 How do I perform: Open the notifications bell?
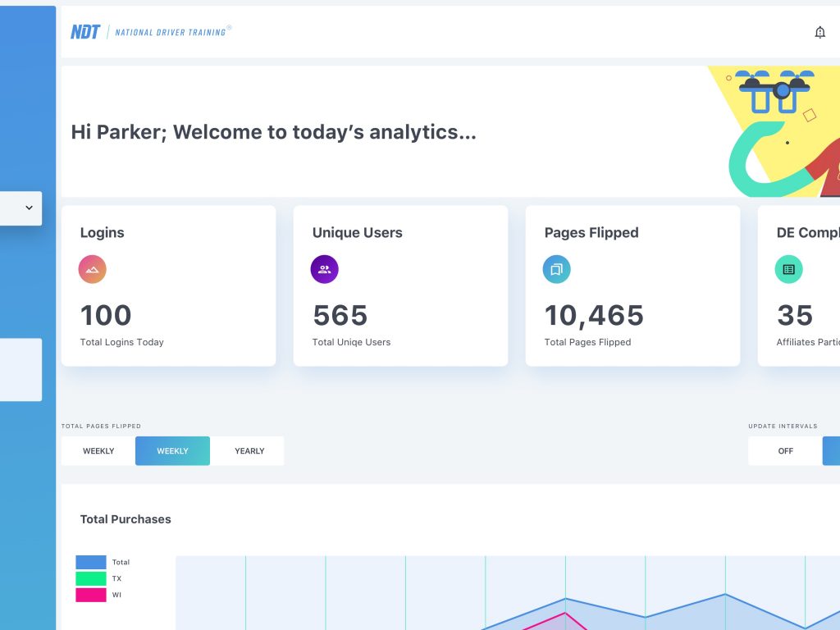click(x=819, y=33)
